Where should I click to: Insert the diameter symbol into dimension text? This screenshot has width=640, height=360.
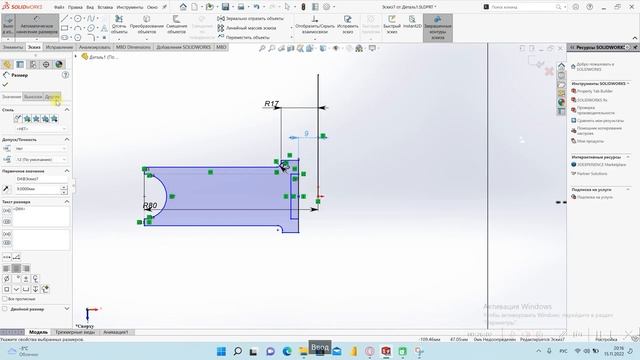point(7,279)
